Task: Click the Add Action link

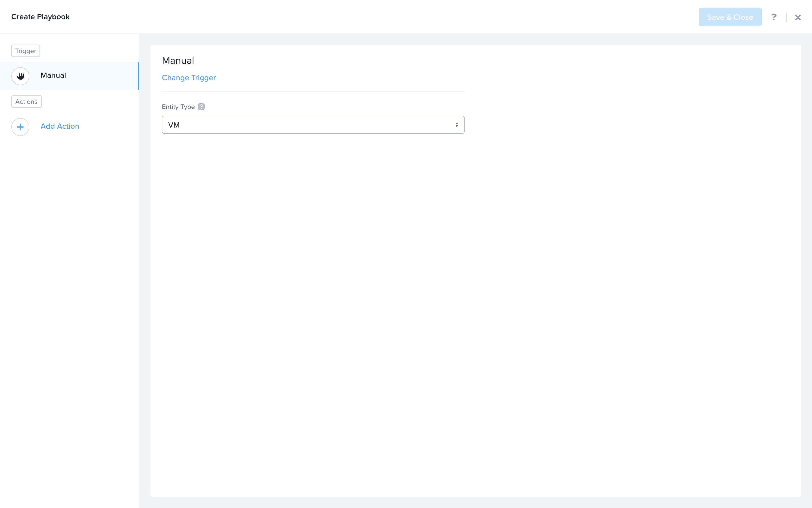Action: coord(60,126)
